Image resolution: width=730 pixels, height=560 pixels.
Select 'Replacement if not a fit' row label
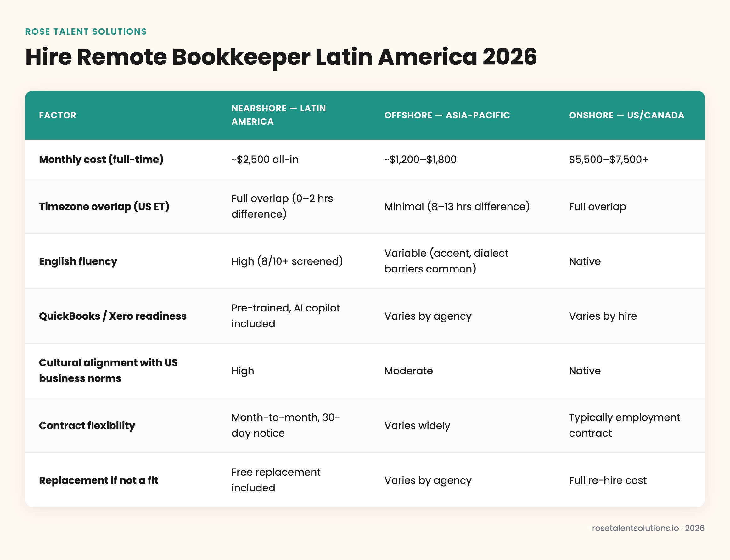tap(99, 480)
